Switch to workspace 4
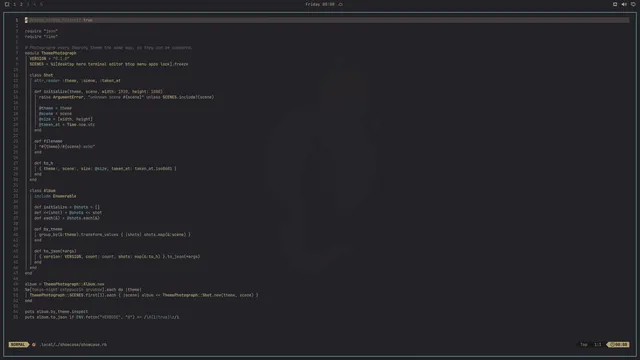The image size is (640, 360). 35,4
